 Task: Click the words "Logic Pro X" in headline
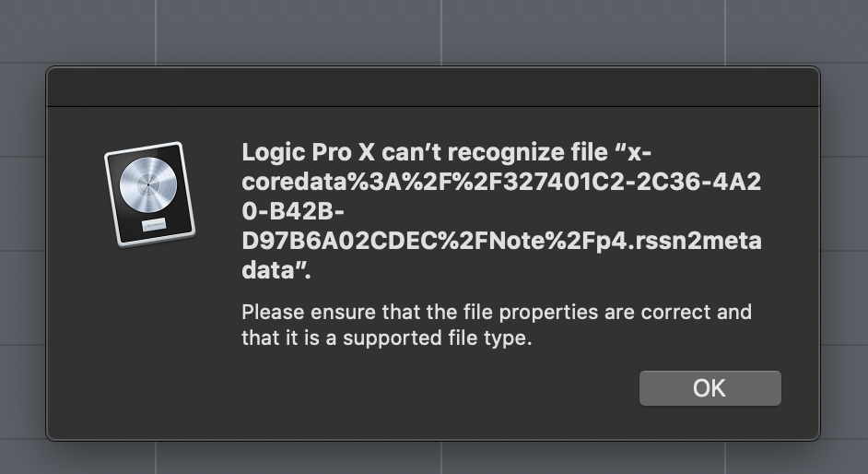click(x=298, y=152)
